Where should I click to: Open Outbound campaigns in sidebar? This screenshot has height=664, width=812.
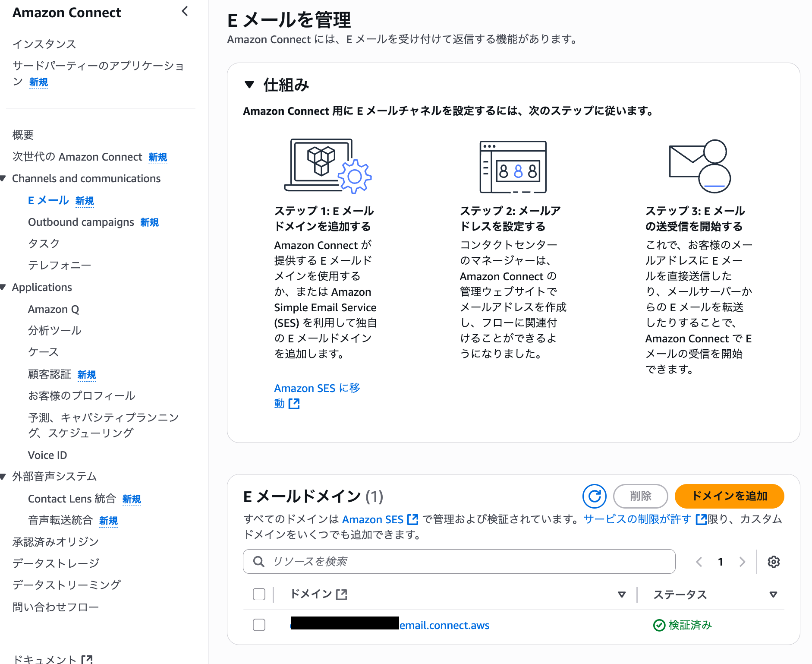(81, 222)
